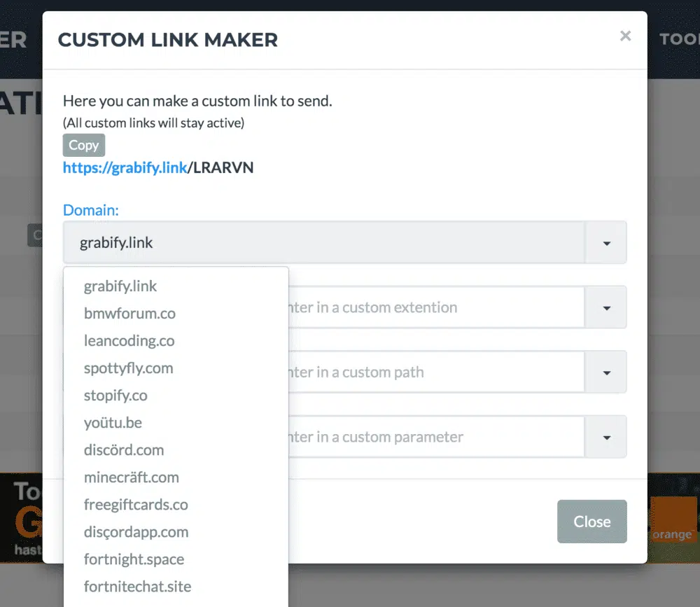Open the custom extension dropdown arrow
700x607 pixels.
[x=606, y=307]
